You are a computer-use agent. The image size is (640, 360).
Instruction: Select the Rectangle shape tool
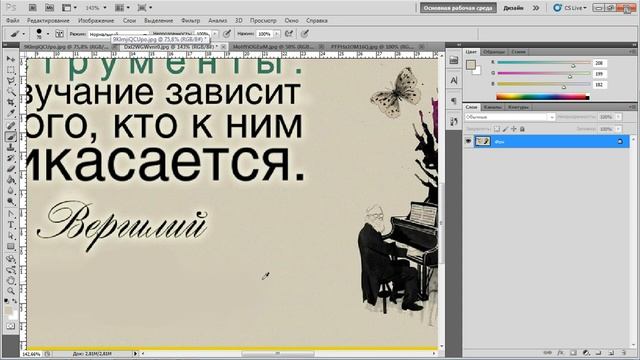(x=11, y=247)
